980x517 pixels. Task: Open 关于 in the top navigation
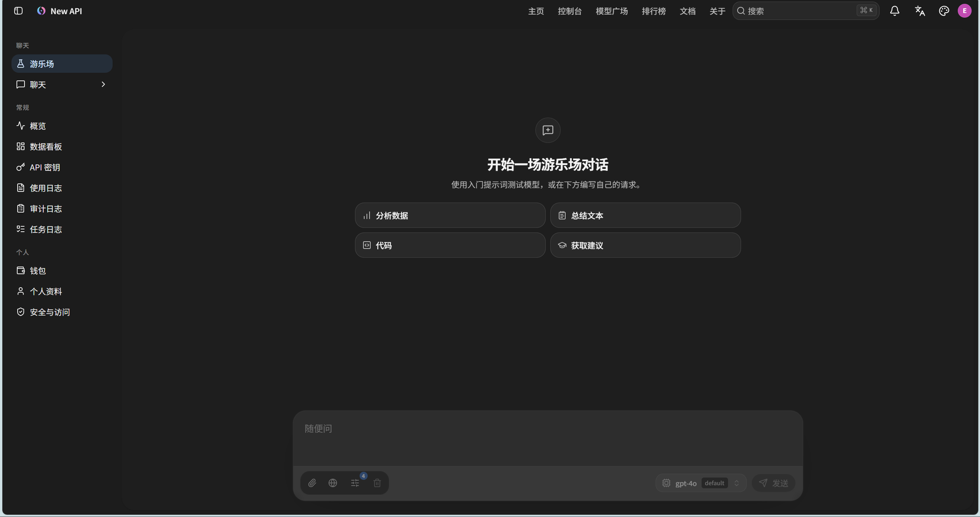point(717,11)
